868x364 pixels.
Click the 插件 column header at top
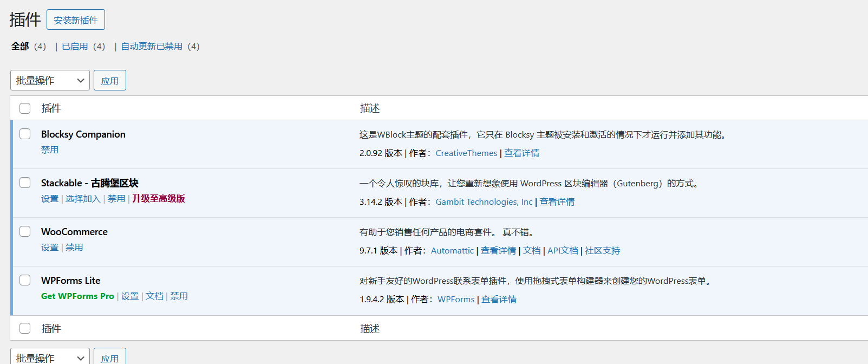[51, 108]
